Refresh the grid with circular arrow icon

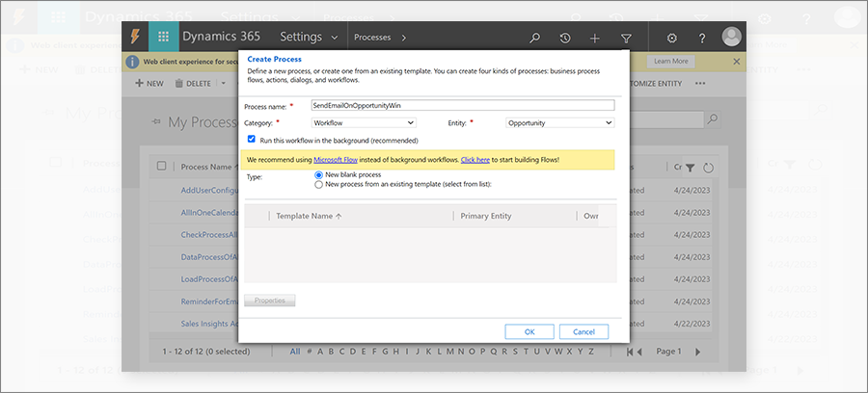(707, 168)
